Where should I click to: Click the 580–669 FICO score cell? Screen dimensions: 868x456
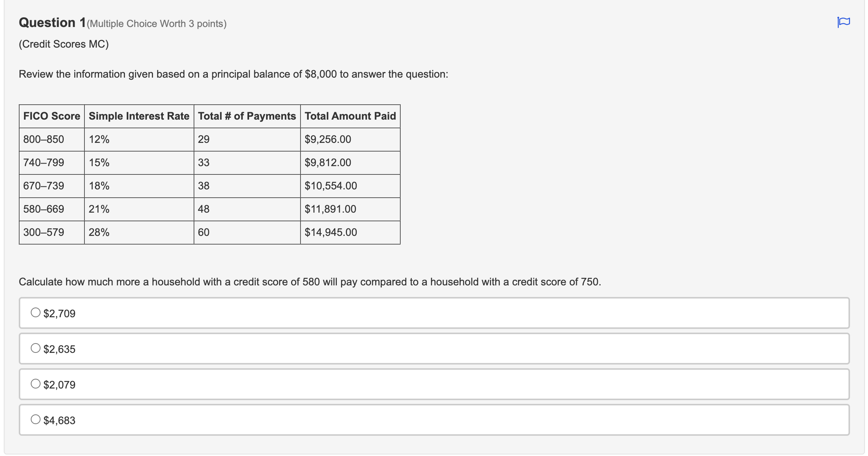(x=52, y=209)
